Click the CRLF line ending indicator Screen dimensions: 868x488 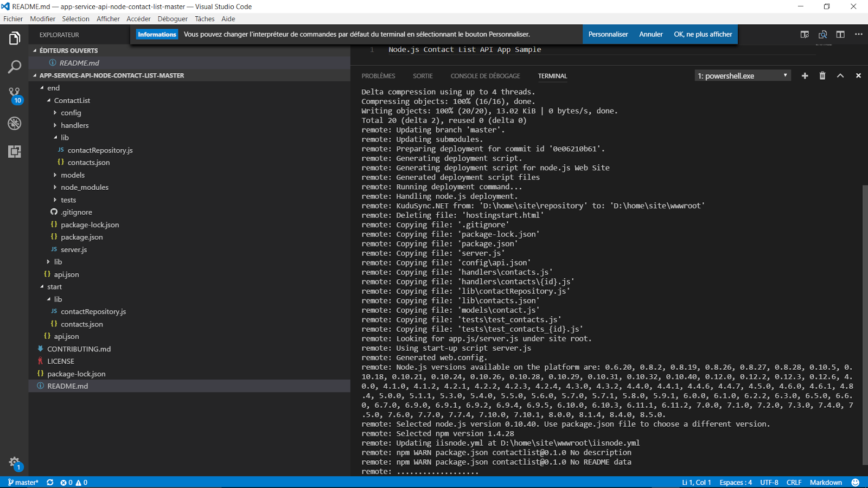[x=794, y=483]
